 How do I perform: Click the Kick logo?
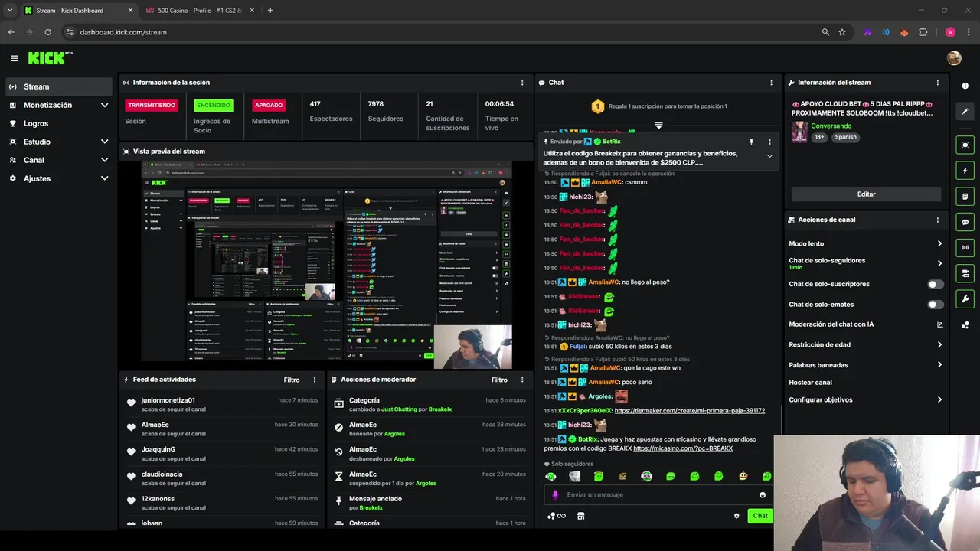(x=50, y=58)
